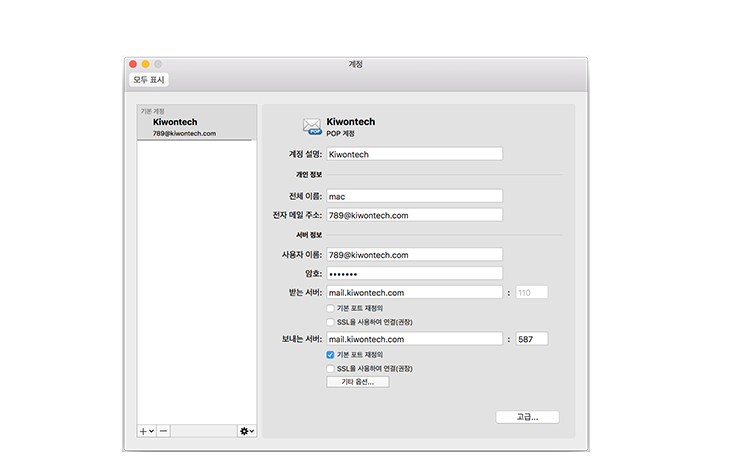Click the POP mail envelope icon
The height and width of the screenshot is (476, 733).
pos(312,127)
